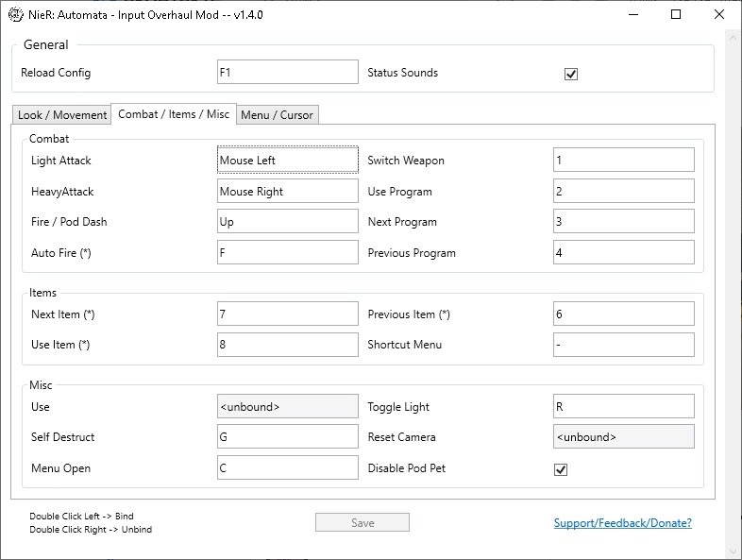The height and width of the screenshot is (560, 742).
Task: Select the Light Attack binding field
Action: coord(288,160)
